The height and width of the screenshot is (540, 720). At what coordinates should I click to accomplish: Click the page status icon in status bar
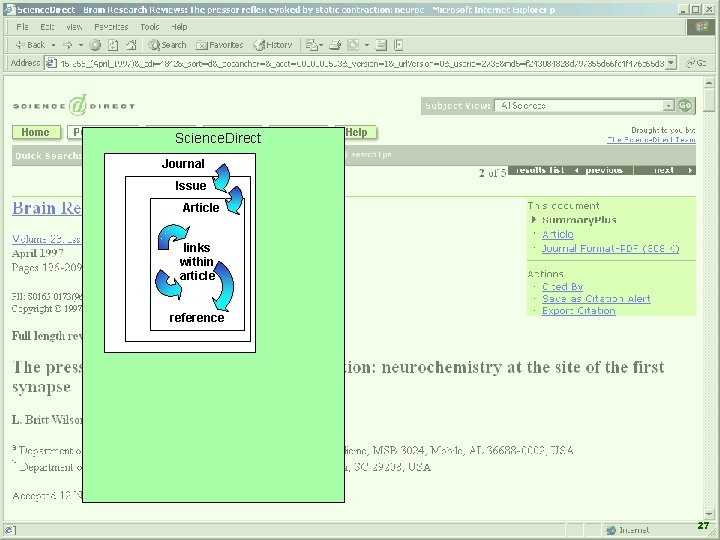pyautogui.click(x=10, y=530)
